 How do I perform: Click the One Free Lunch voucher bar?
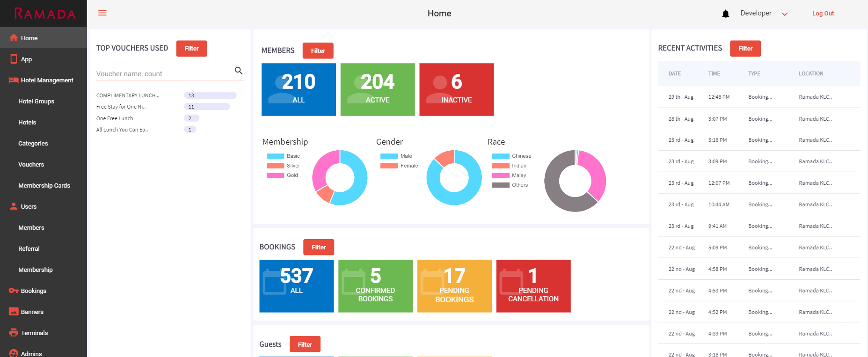[192, 118]
